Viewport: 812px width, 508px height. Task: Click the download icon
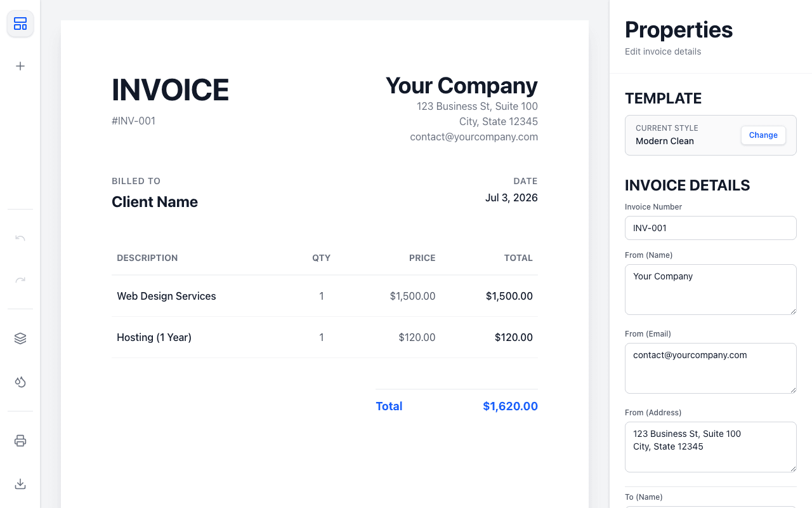click(x=20, y=484)
